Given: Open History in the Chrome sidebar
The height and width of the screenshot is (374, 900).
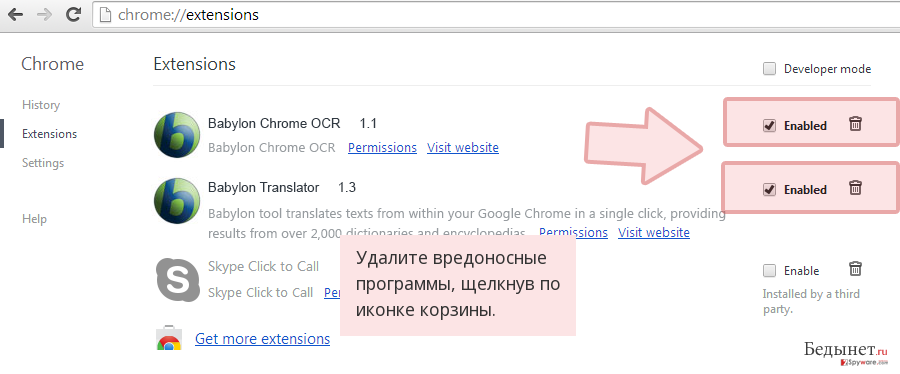Looking at the screenshot, I should [x=41, y=105].
